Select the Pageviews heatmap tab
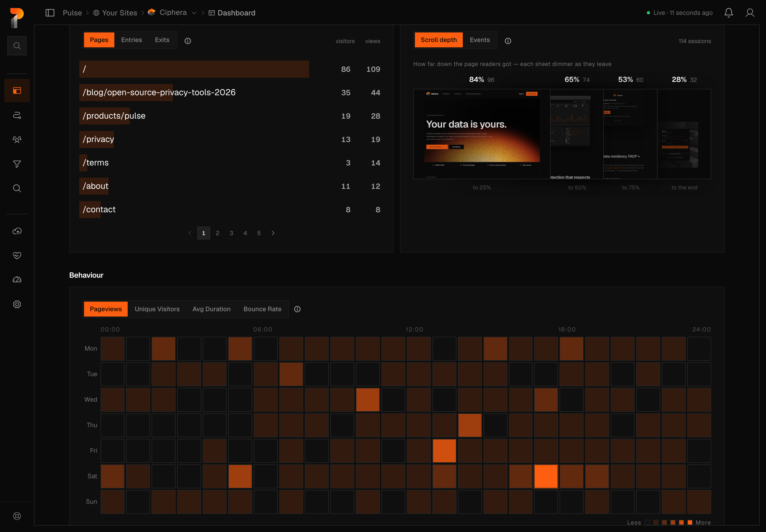Screen dimensions: 766x532 point(106,309)
